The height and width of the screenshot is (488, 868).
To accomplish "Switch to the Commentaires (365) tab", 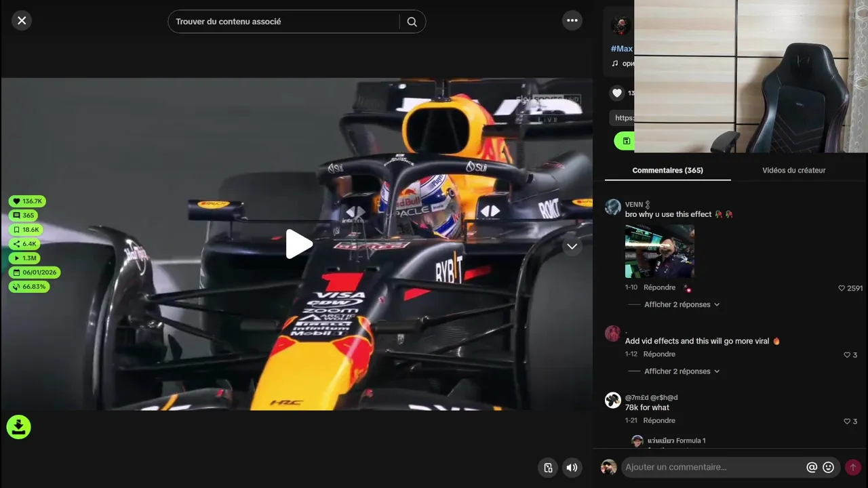I will tap(667, 170).
